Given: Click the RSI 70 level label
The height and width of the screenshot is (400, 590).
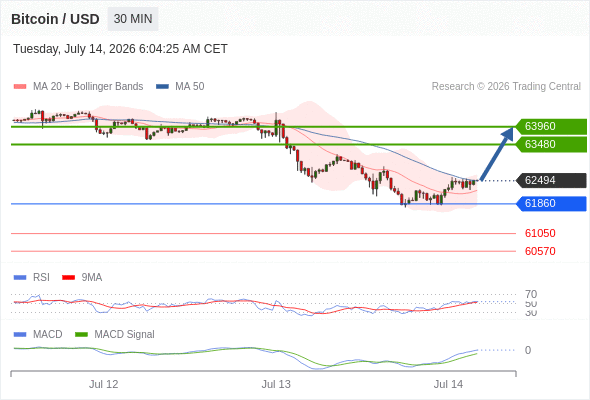Looking at the screenshot, I should tap(531, 294).
